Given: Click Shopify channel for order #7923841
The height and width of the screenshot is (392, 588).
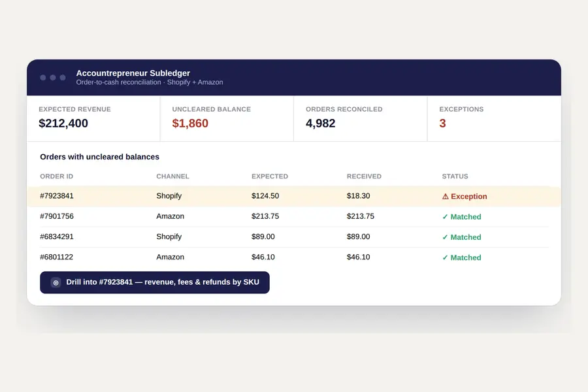Looking at the screenshot, I should (x=169, y=196).
